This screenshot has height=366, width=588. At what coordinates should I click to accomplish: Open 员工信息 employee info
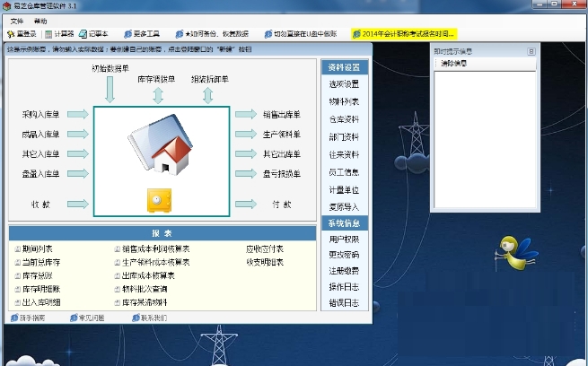point(344,172)
